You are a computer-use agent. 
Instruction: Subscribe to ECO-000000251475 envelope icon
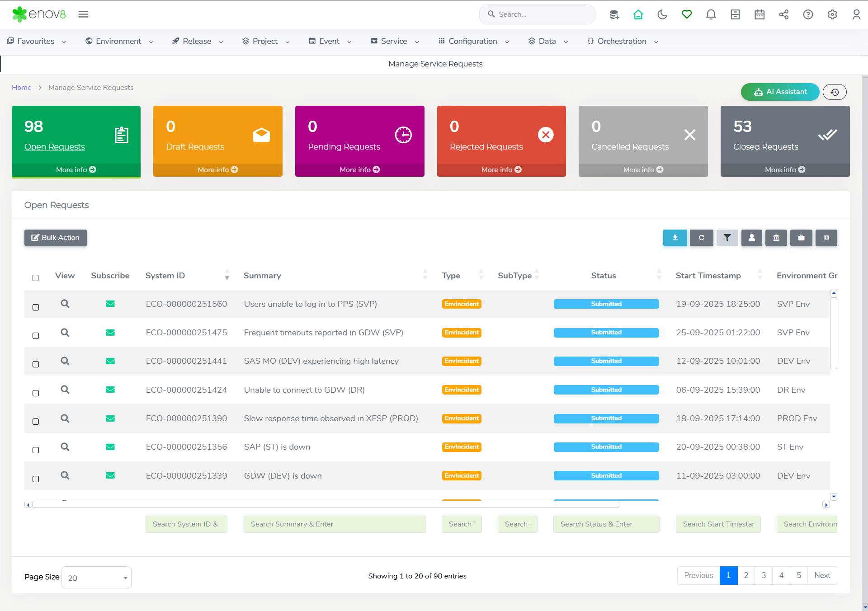point(110,333)
